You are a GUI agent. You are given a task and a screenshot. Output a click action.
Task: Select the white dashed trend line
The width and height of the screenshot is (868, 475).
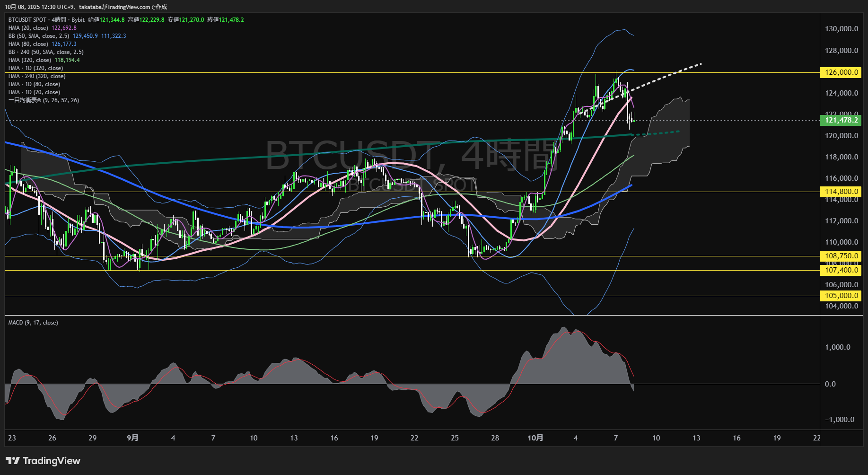click(672, 74)
